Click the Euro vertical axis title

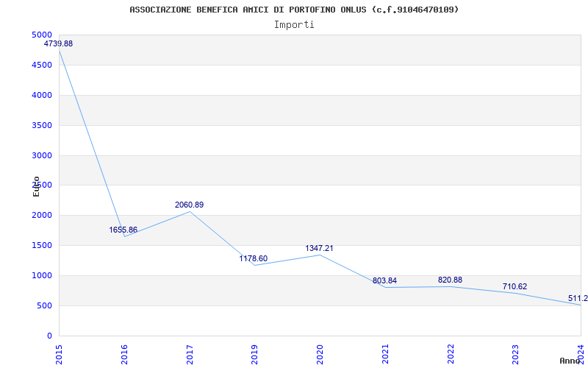[x=36, y=186]
